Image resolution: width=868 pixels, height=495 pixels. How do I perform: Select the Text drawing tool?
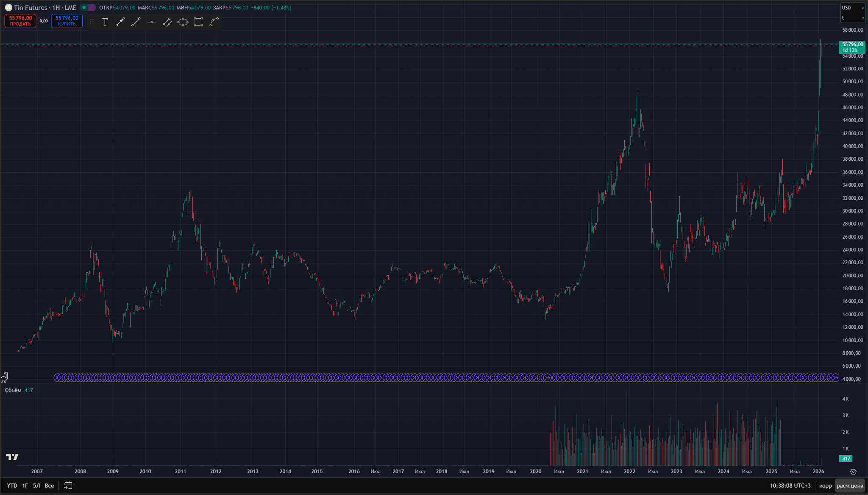point(105,22)
